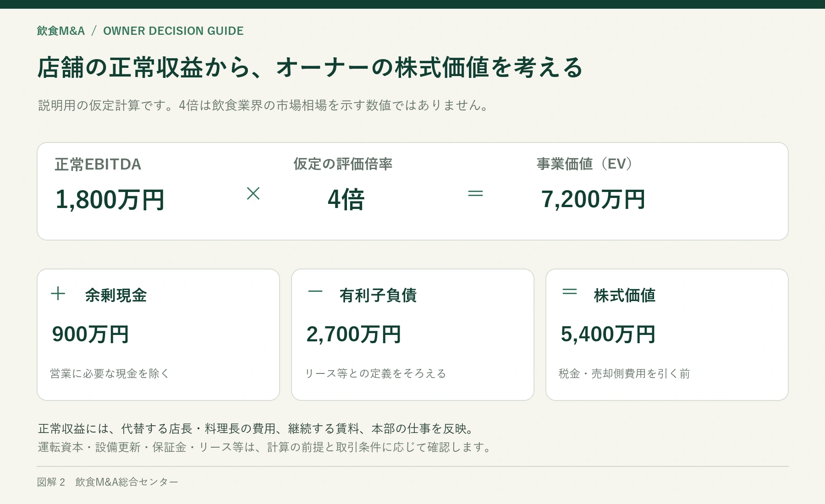Click the plus icon beside 余剰現金

click(x=58, y=293)
